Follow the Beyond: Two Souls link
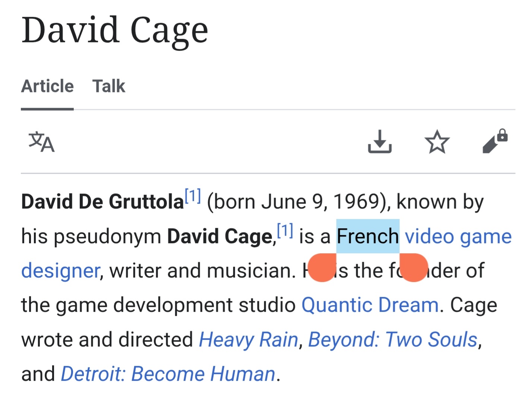The height and width of the screenshot is (402, 532). click(x=393, y=340)
